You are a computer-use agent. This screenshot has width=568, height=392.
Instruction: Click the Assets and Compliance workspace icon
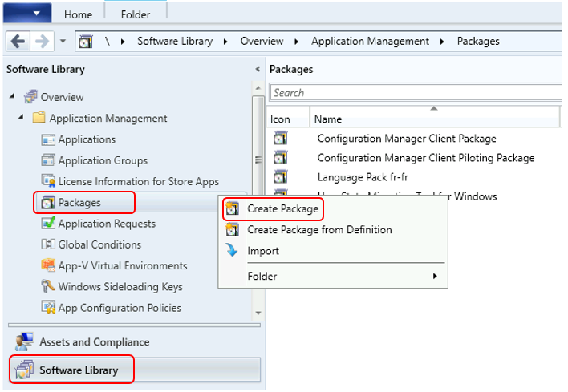24,341
